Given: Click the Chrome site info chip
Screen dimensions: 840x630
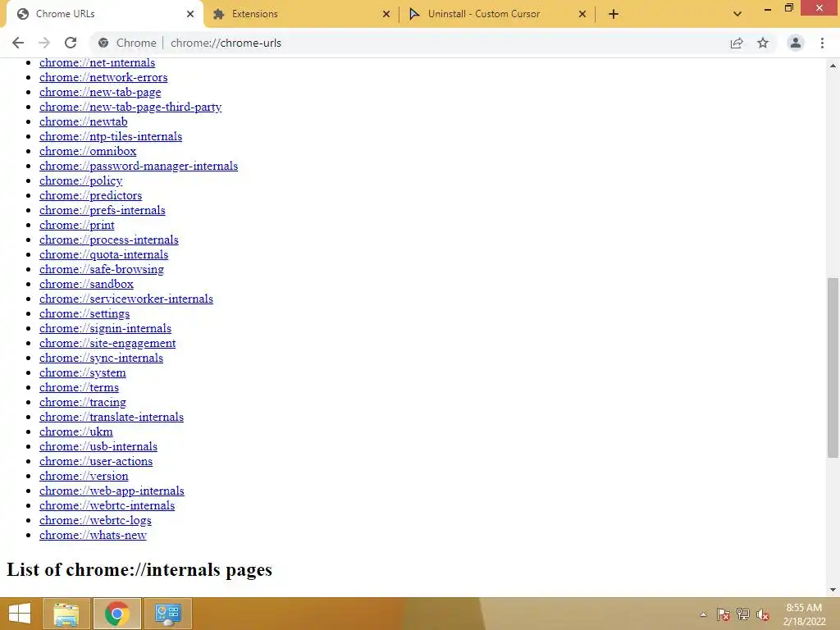Looking at the screenshot, I should point(127,43).
